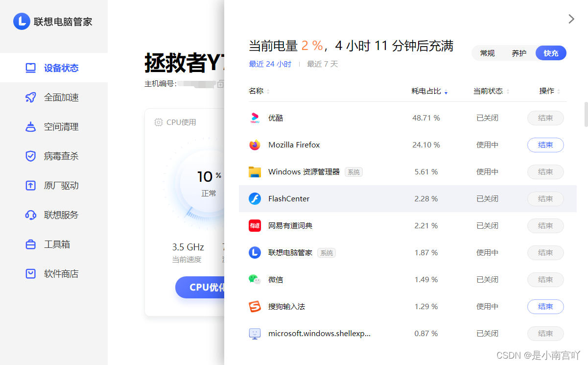
Task: Click 结束 for 联想电脑管家
Action: [x=545, y=253]
